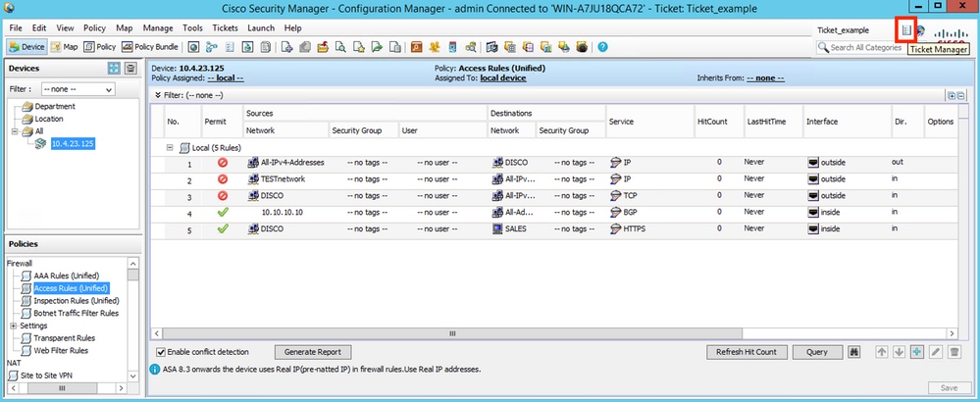This screenshot has height=402, width=980.
Task: Select AAA Rules (Unified) policy
Action: point(67,276)
